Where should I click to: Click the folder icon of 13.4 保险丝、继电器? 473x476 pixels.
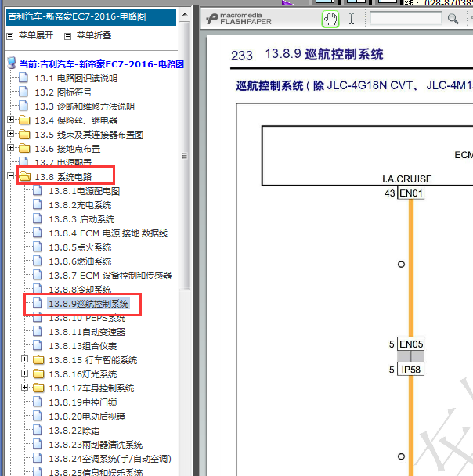click(x=24, y=121)
